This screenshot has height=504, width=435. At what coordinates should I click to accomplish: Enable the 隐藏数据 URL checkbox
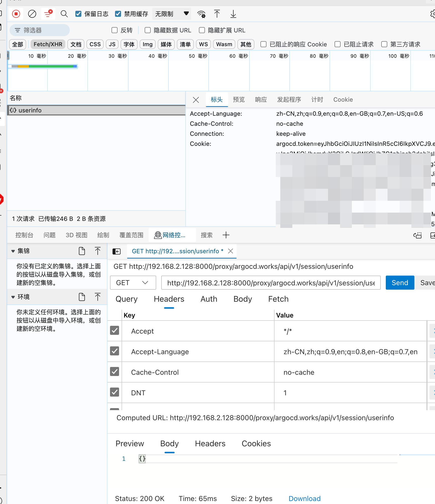pyautogui.click(x=148, y=30)
